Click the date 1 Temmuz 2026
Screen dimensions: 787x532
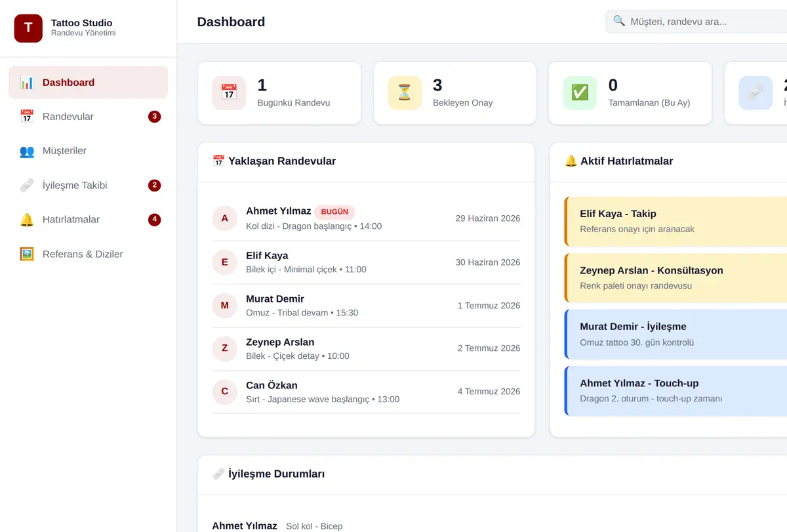[x=489, y=306]
